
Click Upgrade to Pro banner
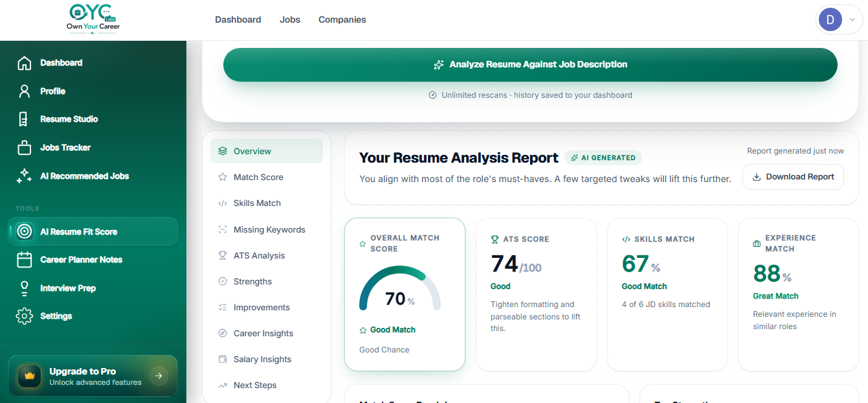click(x=93, y=376)
